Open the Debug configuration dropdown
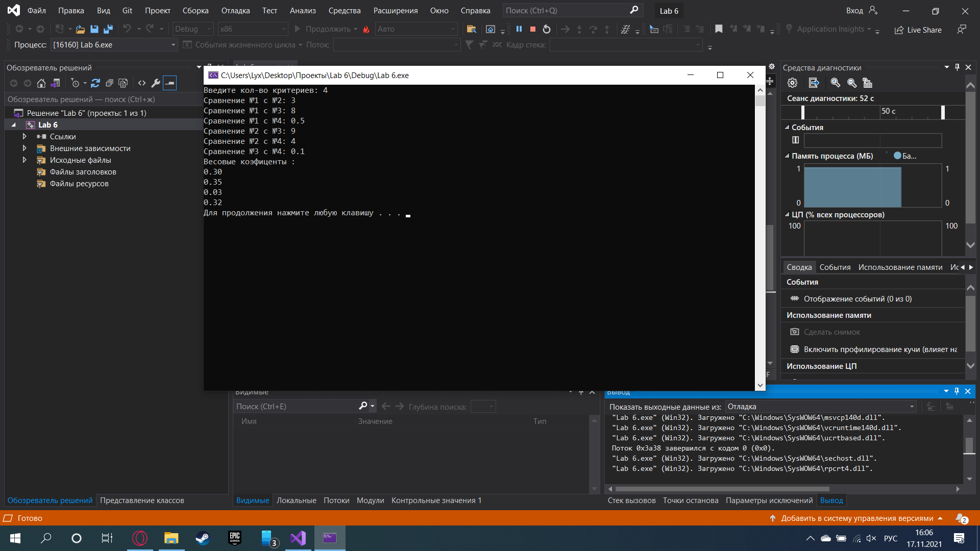 pos(192,29)
